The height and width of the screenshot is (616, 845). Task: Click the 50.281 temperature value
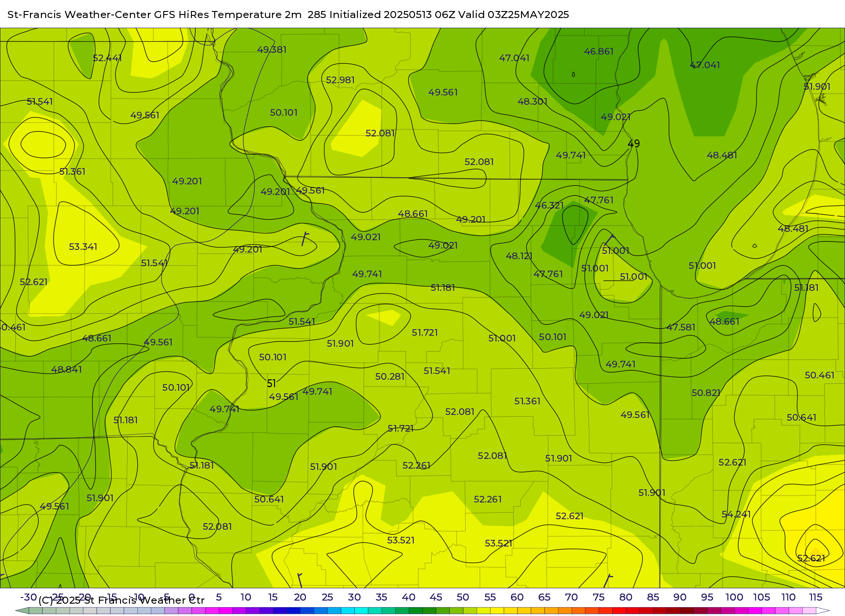390,377
